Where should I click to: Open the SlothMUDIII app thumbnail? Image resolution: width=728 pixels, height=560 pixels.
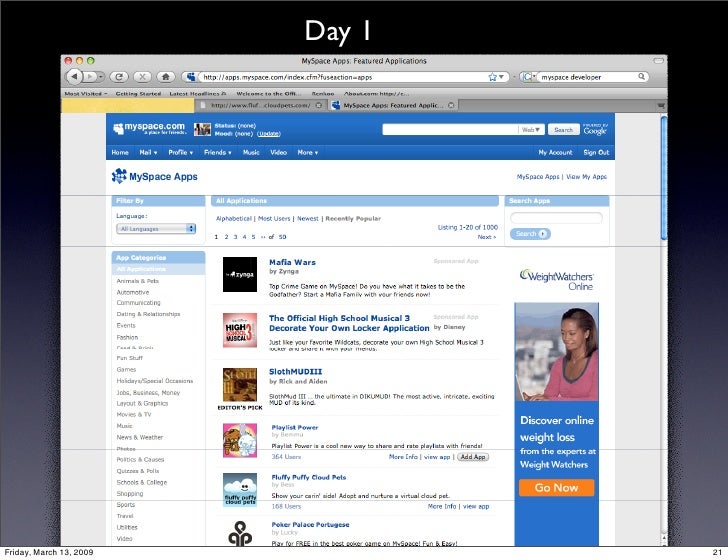click(240, 385)
